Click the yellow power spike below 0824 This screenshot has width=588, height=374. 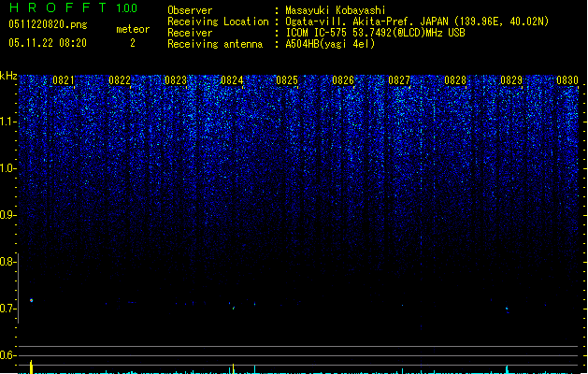click(x=234, y=368)
